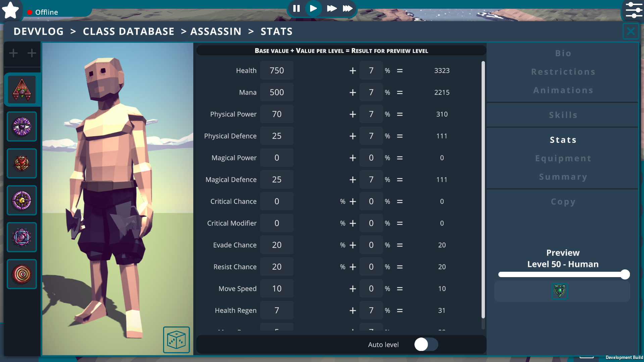Edit Physical Power base value

(277, 114)
